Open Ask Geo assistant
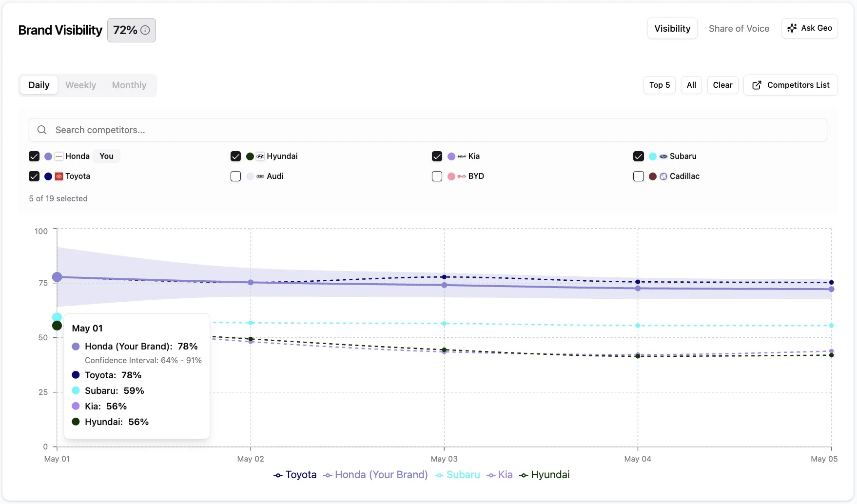 click(810, 28)
